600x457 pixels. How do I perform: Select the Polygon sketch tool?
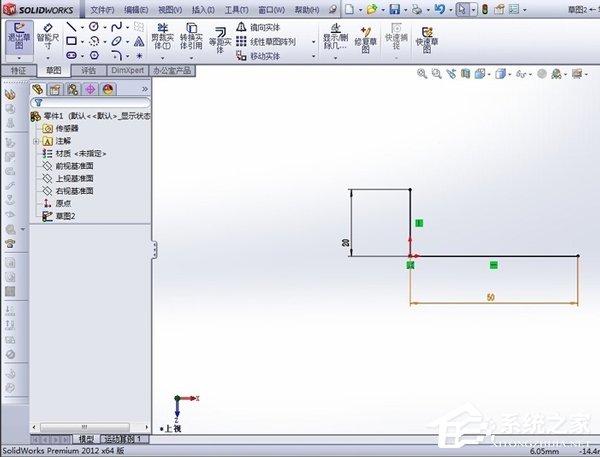[x=94, y=55]
